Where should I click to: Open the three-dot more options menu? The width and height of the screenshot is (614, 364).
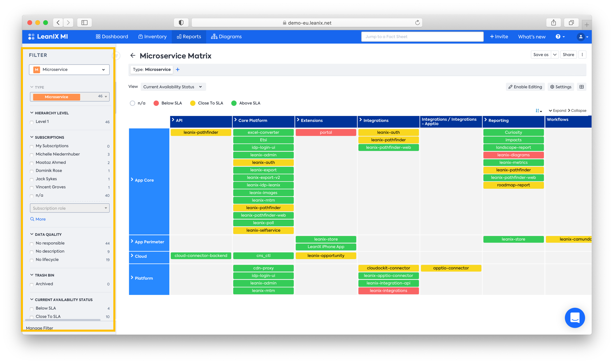pos(582,55)
